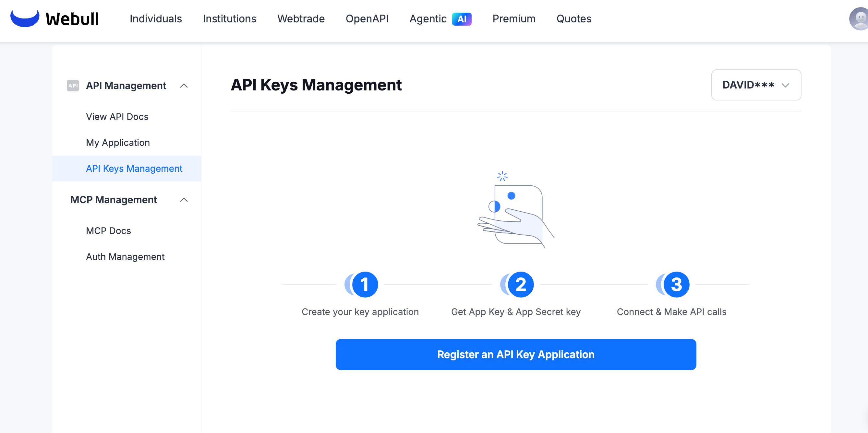Open the user avatar profile icon

click(859, 19)
